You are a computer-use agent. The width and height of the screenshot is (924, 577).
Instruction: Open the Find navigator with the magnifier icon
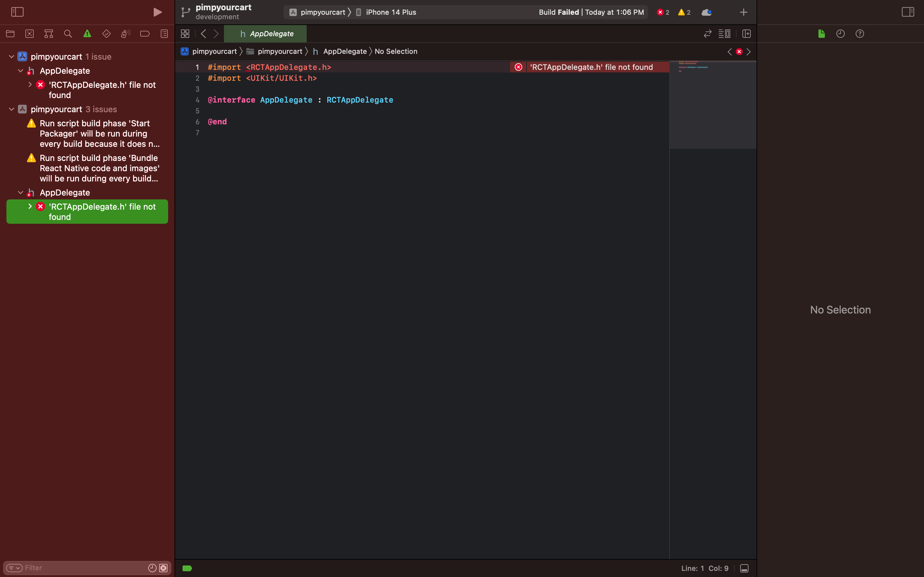68,34
